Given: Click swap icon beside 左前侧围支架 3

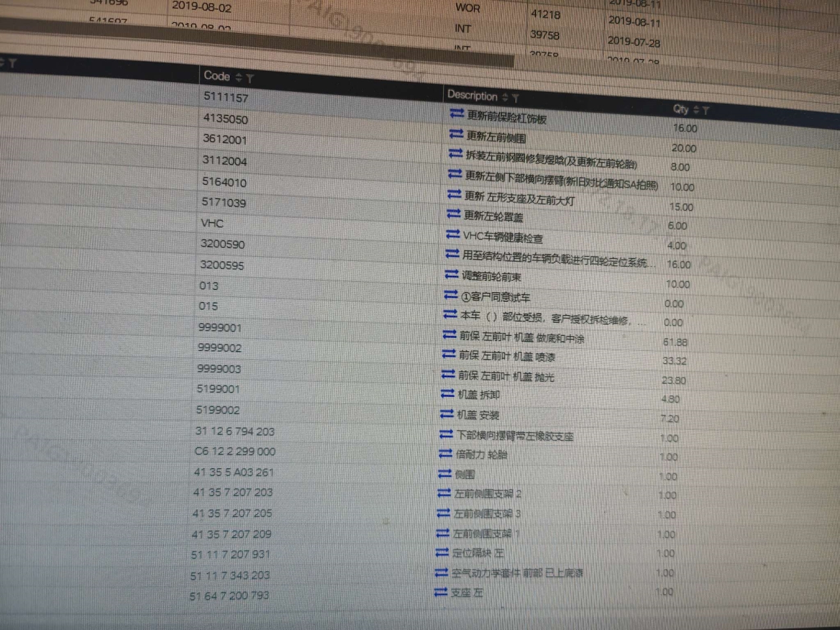Looking at the screenshot, I should (444, 513).
